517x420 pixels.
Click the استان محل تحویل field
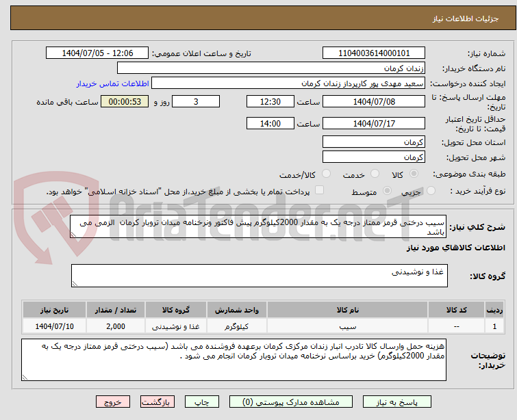pos(374,142)
